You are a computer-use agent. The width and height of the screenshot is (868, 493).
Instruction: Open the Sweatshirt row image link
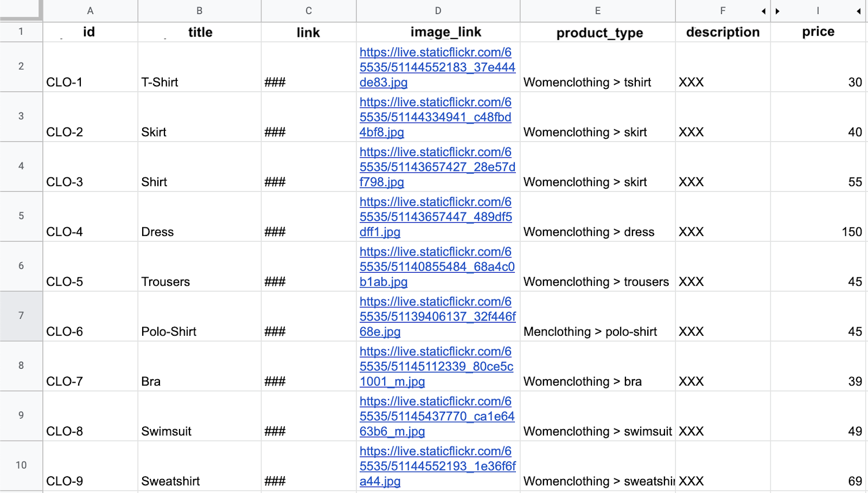[x=437, y=466]
